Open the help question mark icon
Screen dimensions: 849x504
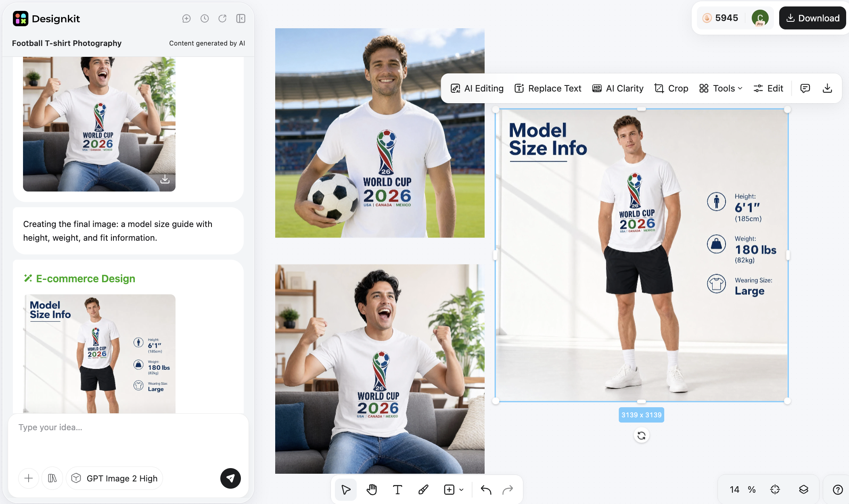[x=838, y=489]
